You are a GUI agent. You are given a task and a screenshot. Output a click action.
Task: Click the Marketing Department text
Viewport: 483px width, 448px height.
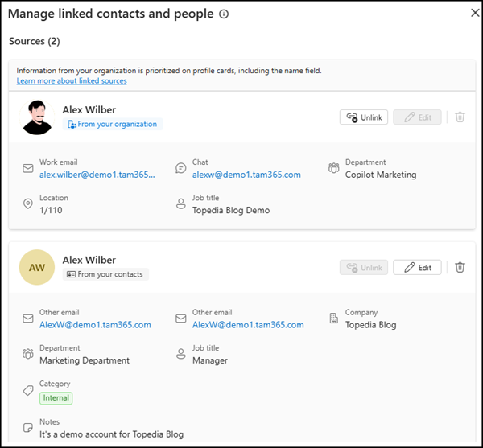[x=85, y=360]
